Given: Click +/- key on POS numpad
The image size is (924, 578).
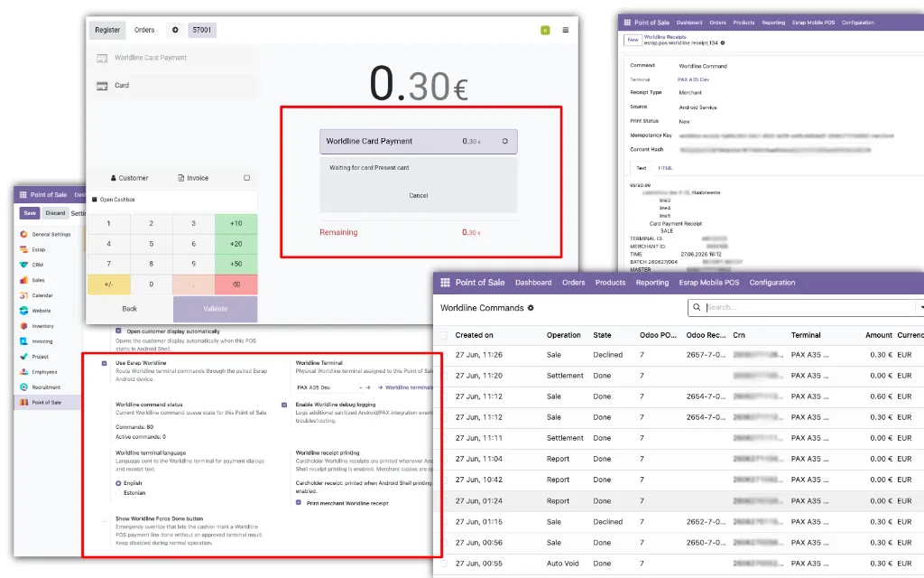Looking at the screenshot, I should tap(108, 284).
